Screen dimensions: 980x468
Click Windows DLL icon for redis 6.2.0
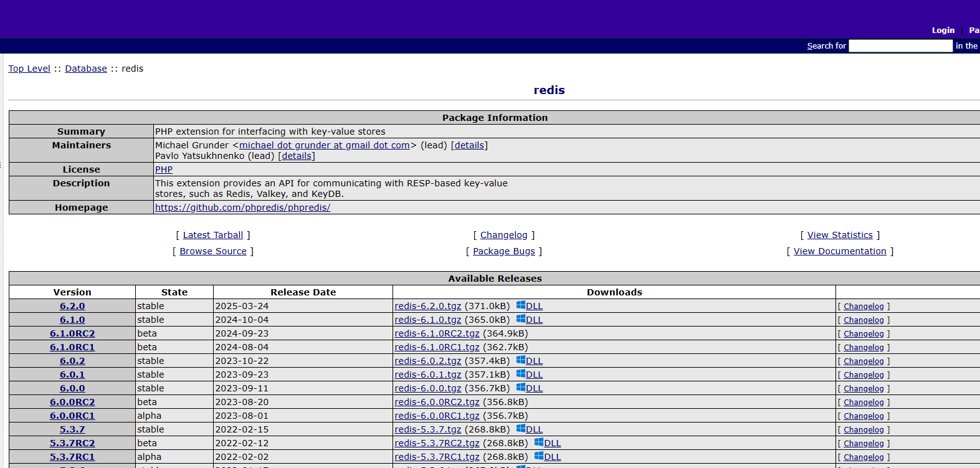click(x=521, y=305)
